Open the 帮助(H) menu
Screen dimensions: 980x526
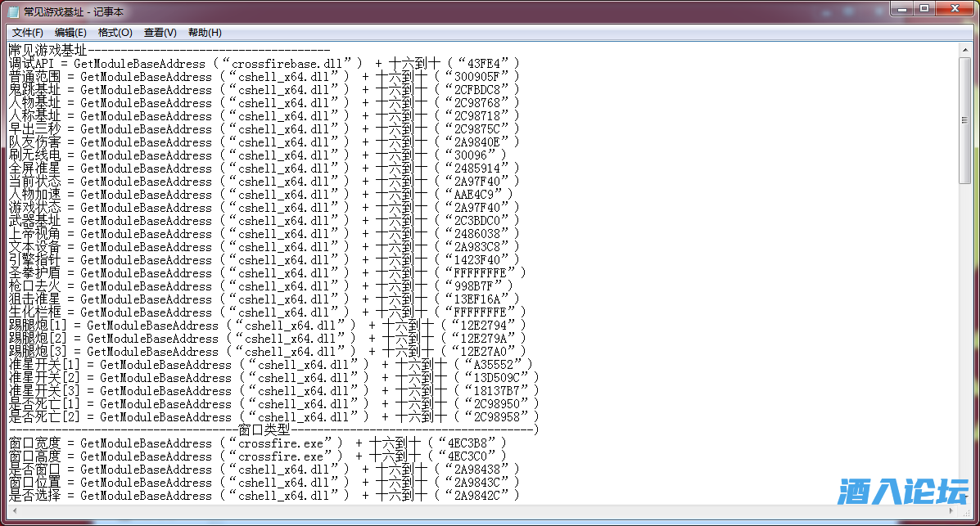pyautogui.click(x=205, y=33)
